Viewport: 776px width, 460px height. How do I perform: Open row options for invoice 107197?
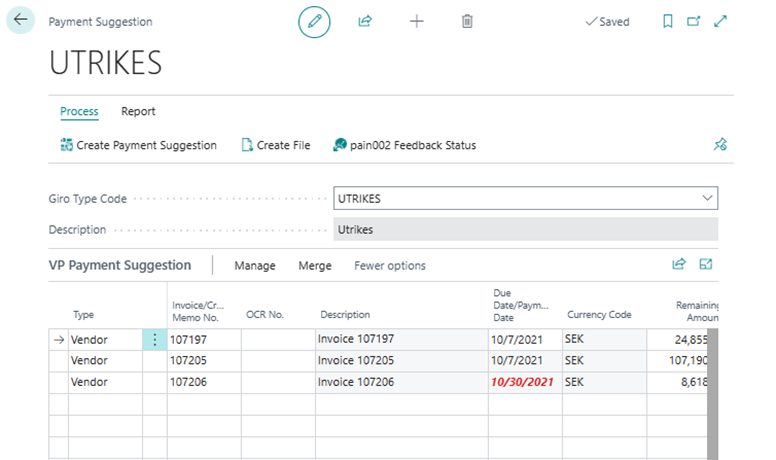coord(154,340)
